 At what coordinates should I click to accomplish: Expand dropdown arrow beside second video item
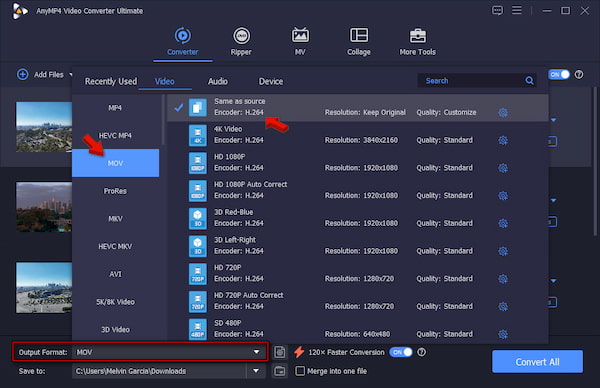(x=553, y=201)
